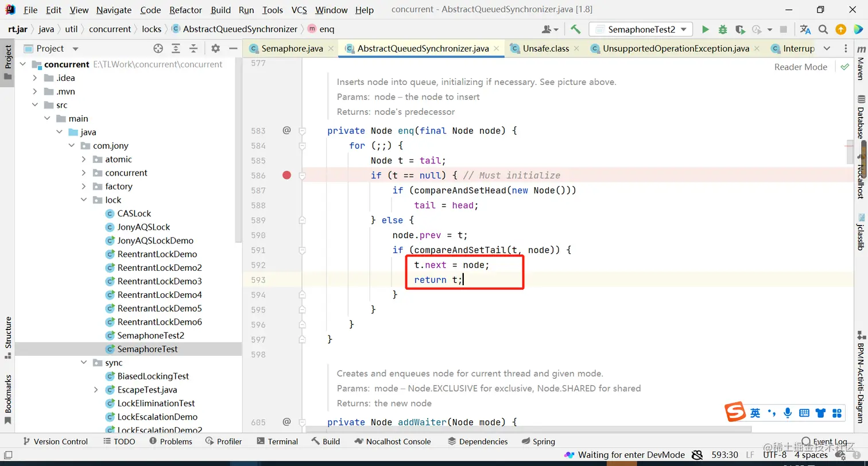Run SemaphoneTest2 with the green play icon

click(706, 29)
